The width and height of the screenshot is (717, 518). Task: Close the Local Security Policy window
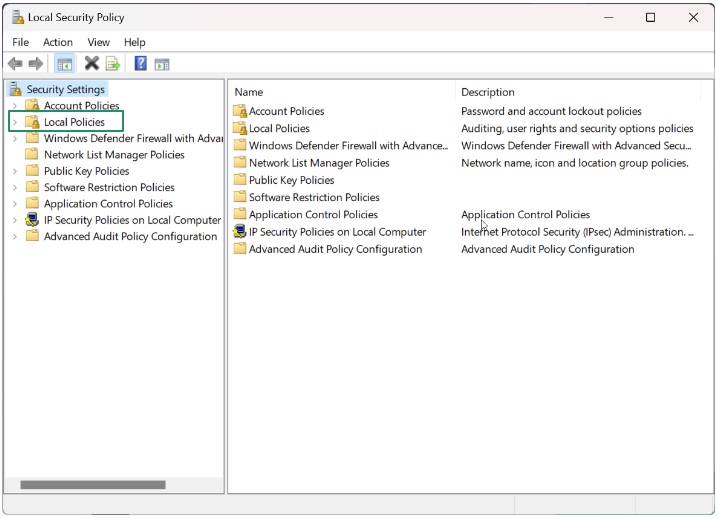(693, 17)
